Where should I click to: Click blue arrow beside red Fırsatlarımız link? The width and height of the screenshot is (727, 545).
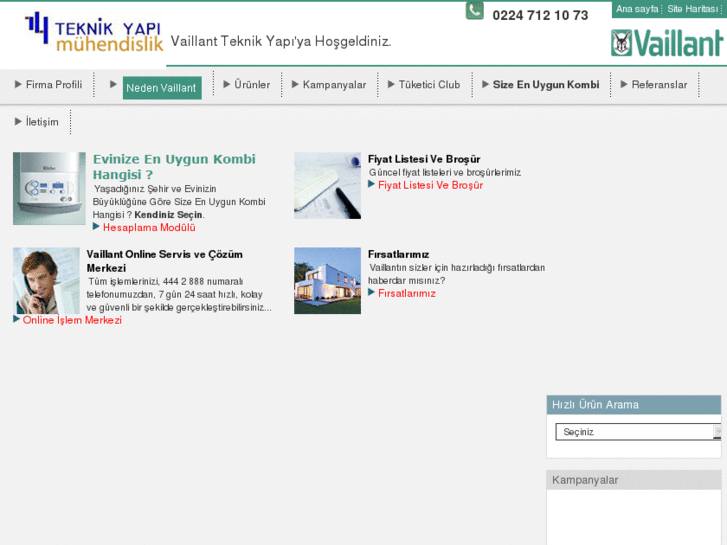(x=371, y=292)
